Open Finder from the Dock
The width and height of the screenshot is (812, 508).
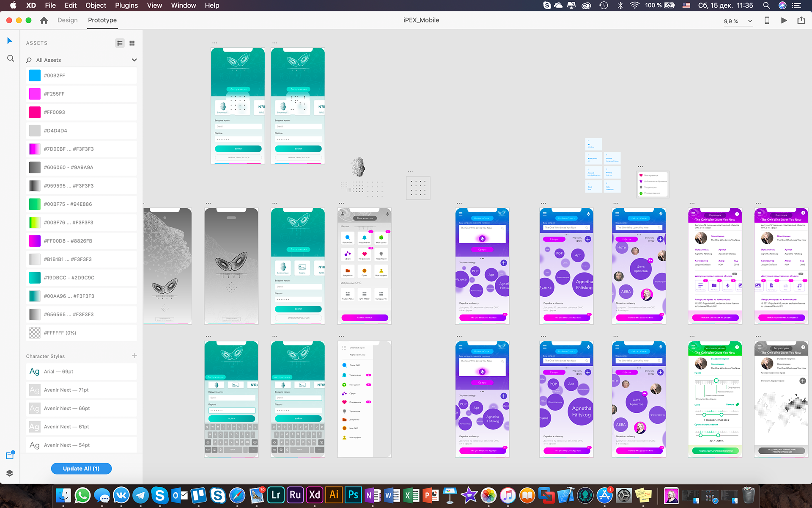click(x=63, y=495)
